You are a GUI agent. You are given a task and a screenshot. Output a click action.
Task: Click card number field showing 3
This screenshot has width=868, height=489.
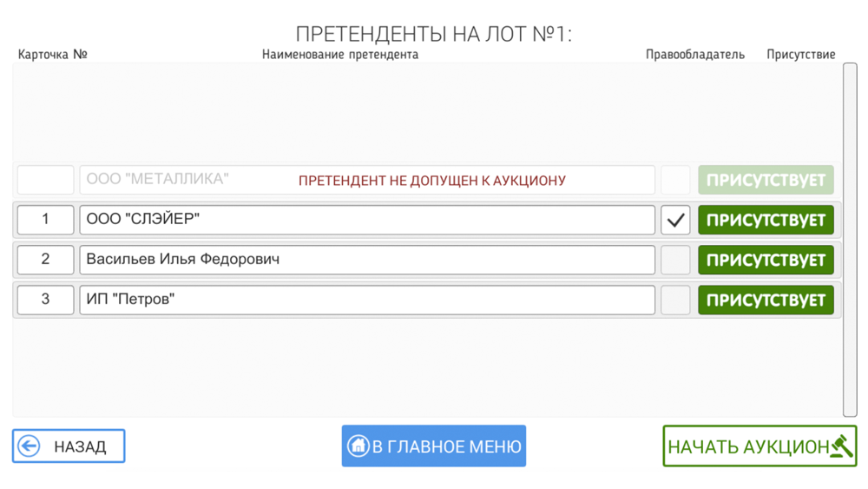(x=45, y=300)
